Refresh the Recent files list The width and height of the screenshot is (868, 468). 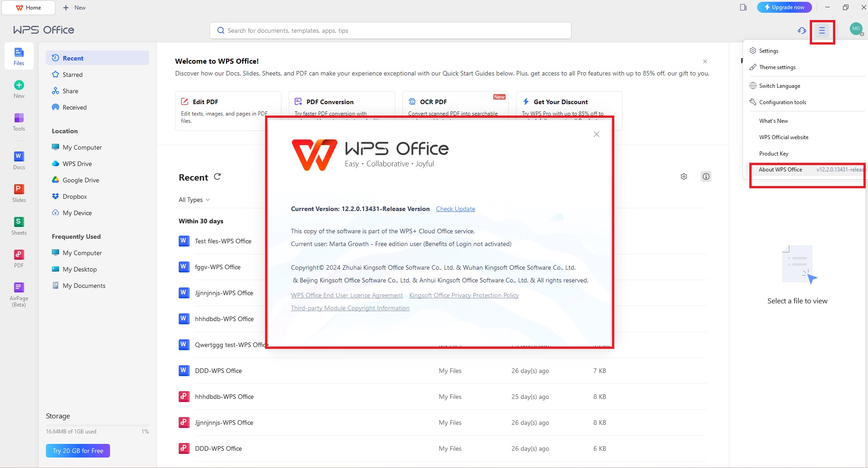point(217,176)
